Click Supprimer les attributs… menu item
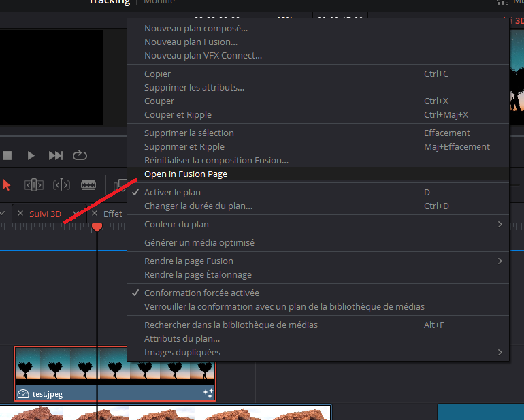 318,88
